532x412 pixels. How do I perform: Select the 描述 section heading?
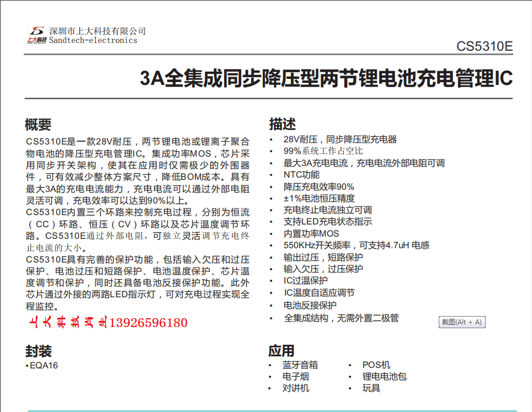click(282, 124)
